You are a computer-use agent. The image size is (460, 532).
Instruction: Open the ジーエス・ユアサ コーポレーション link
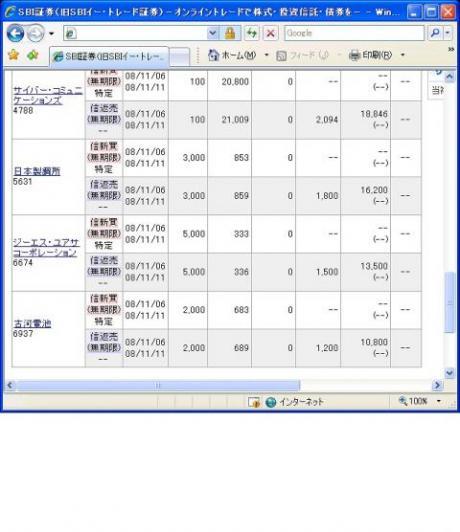[46, 247]
